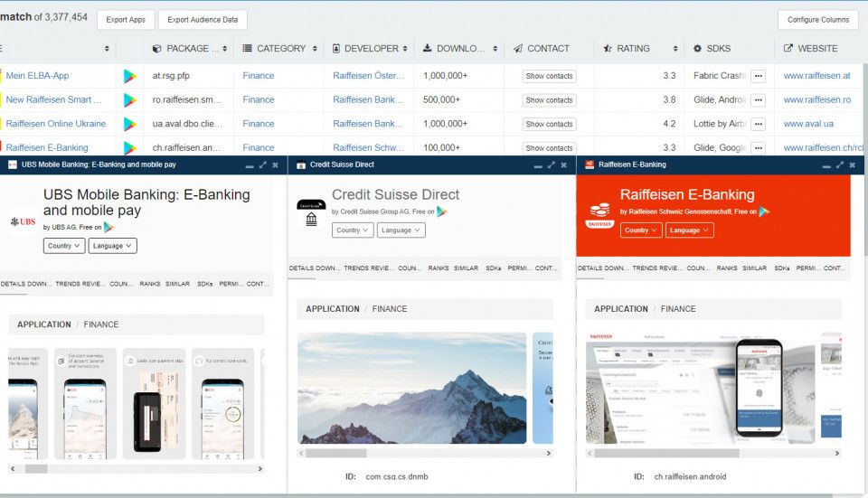Viewport: 868px width, 498px height.
Task: Open Raiffeisen Online Ukraine link
Action: pos(56,124)
